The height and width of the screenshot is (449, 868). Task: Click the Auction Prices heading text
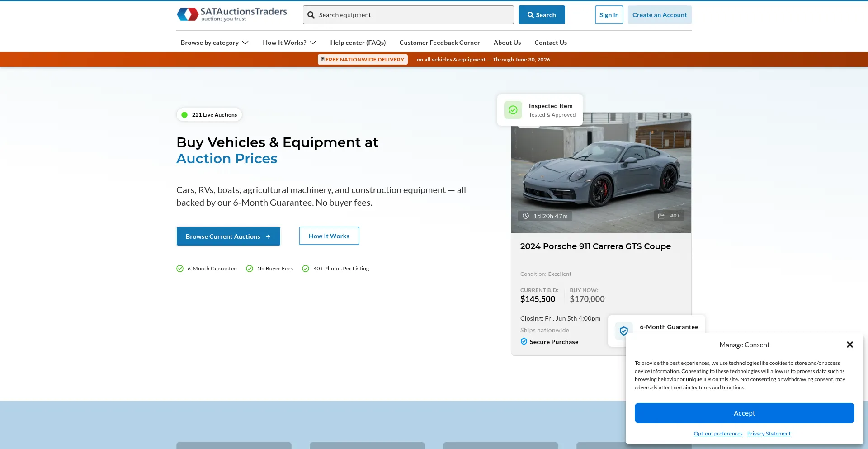click(227, 159)
